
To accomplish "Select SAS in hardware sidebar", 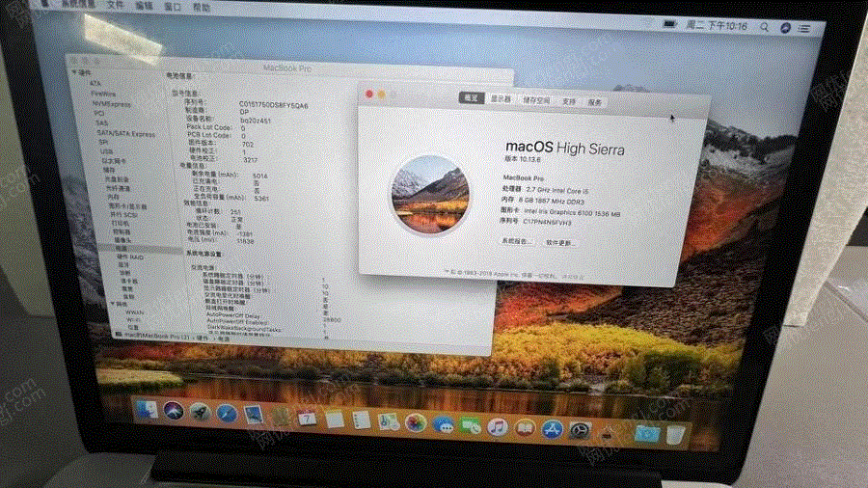I will (100, 122).
